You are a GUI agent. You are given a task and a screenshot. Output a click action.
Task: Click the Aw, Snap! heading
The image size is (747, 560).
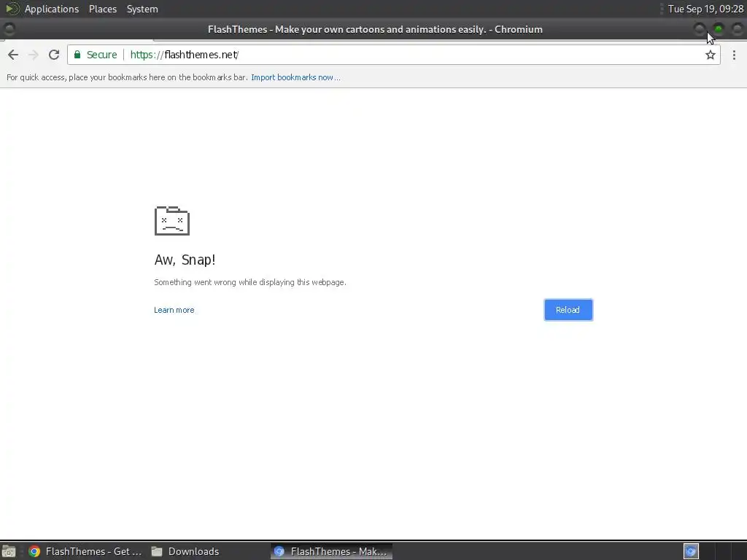click(185, 260)
